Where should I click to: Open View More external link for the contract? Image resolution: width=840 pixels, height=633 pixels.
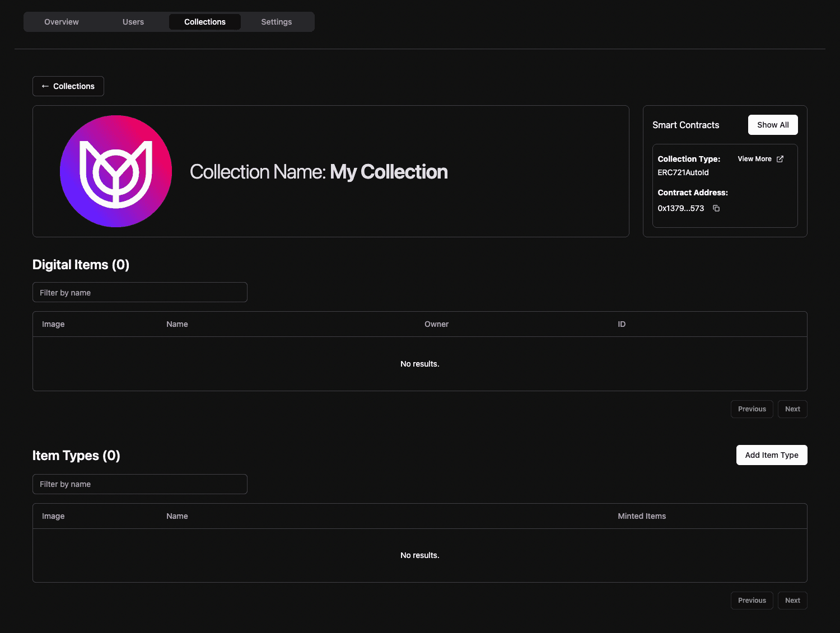[760, 159]
